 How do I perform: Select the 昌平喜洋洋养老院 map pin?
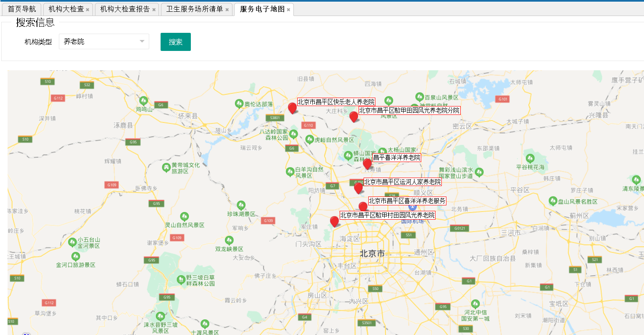pyautogui.click(x=367, y=163)
